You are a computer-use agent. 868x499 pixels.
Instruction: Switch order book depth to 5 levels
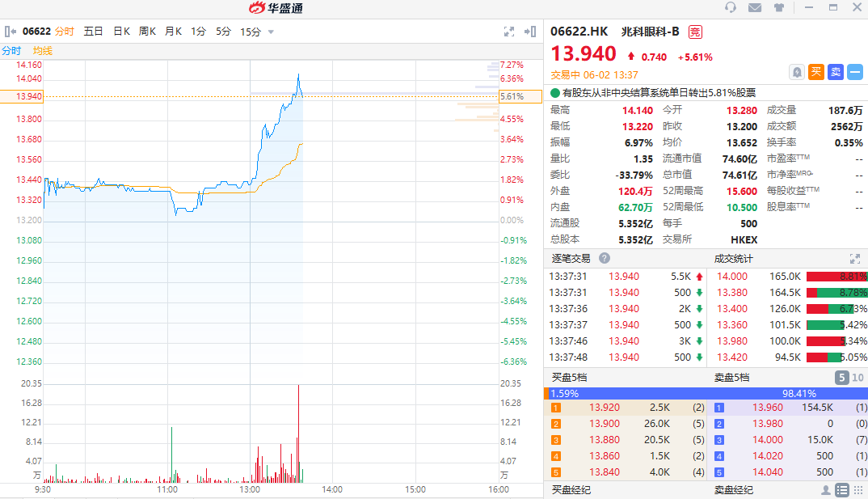coord(841,378)
